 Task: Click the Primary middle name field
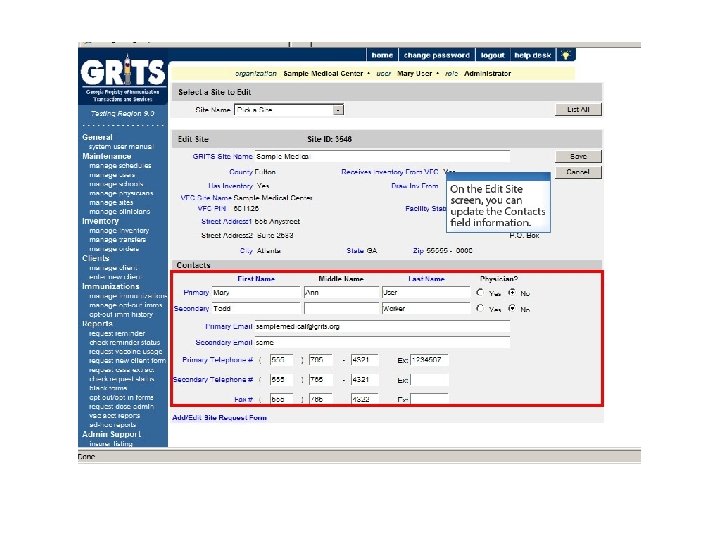pyautogui.click(x=342, y=292)
